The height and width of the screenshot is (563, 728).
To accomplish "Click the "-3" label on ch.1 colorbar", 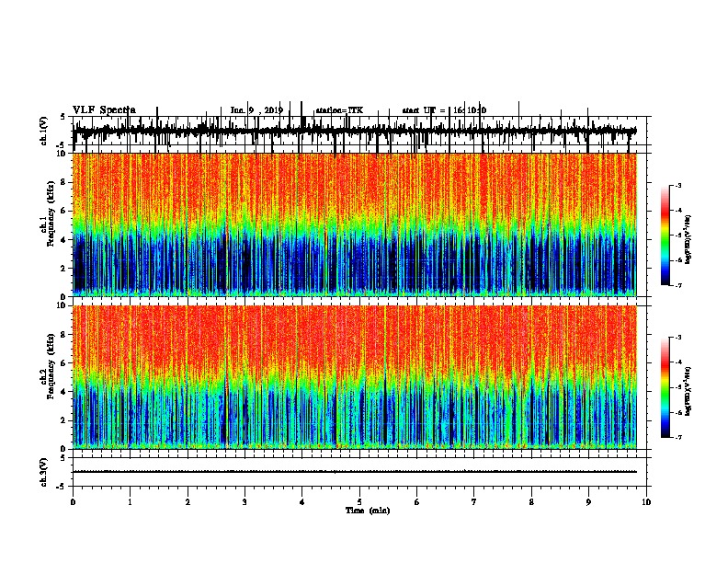I will tap(677, 186).
